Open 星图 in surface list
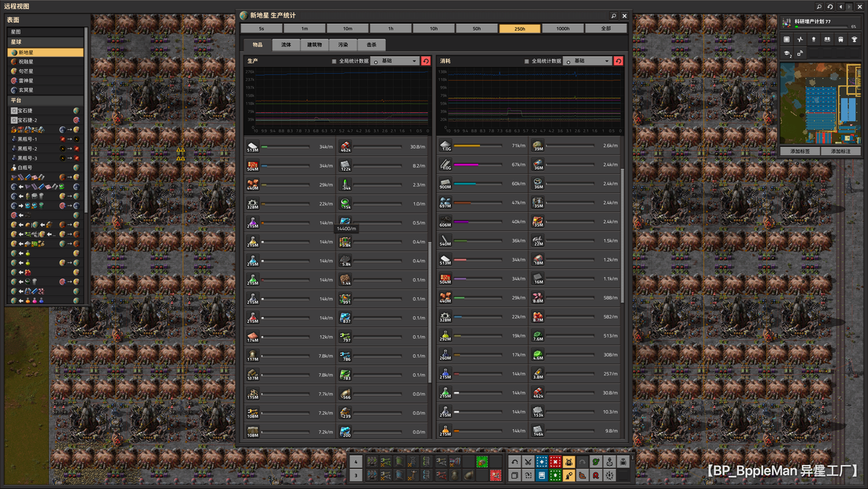Image resolution: width=868 pixels, height=489 pixels. (x=45, y=31)
